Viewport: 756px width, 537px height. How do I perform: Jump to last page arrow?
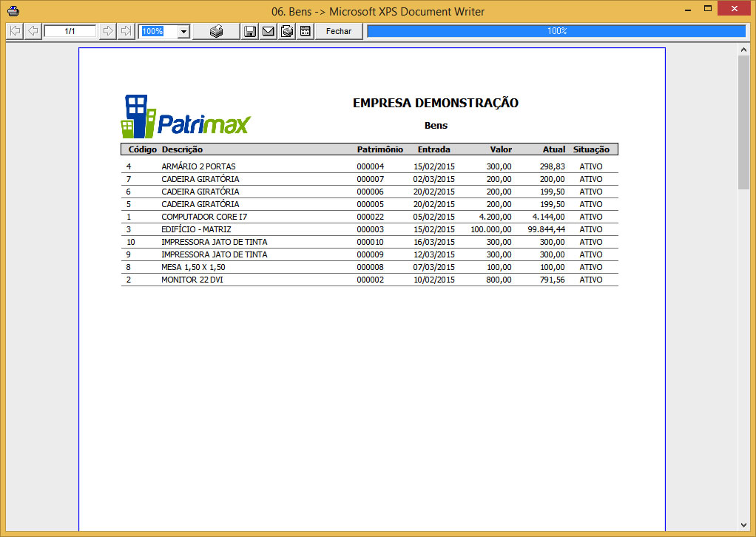pyautogui.click(x=125, y=31)
